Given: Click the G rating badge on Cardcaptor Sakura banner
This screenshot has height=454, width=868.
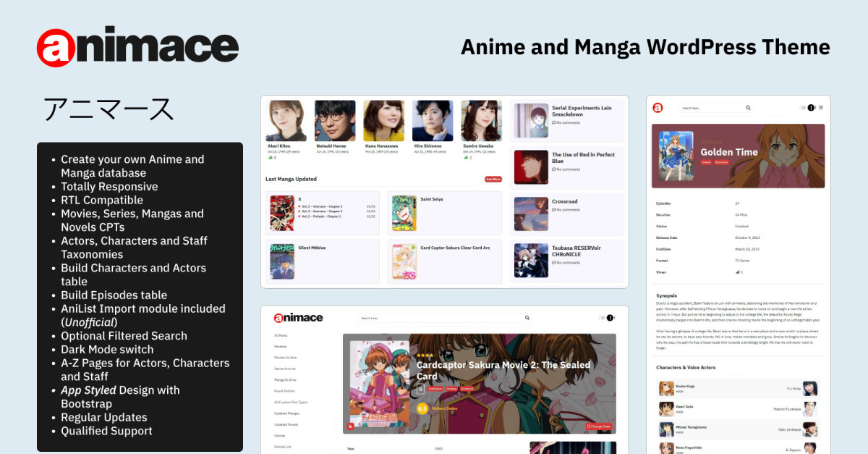Looking at the screenshot, I should [420, 389].
